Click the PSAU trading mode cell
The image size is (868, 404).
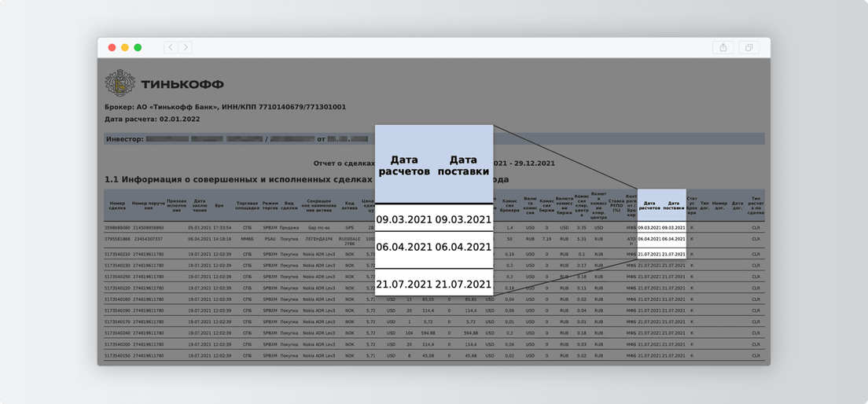[270, 239]
